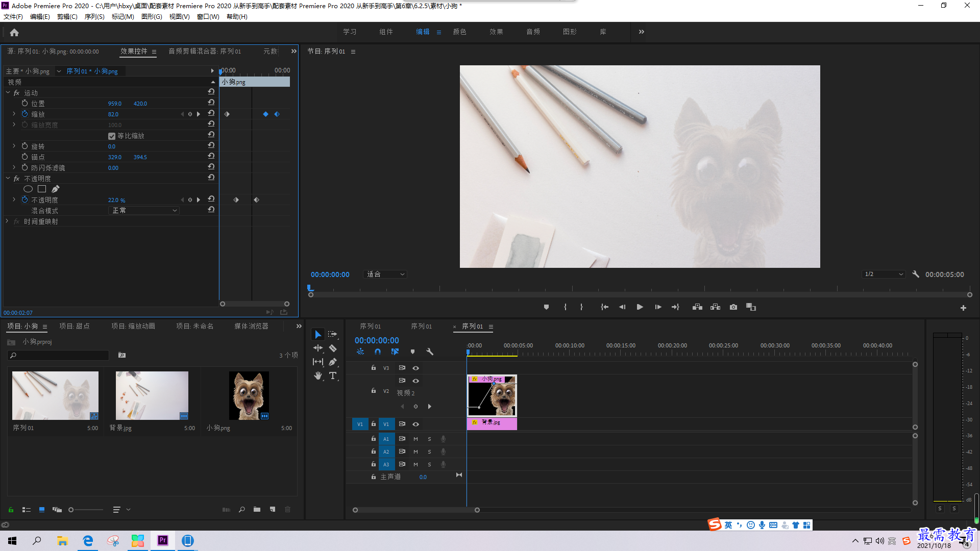
Task: Mute audio track A1
Action: 415,439
